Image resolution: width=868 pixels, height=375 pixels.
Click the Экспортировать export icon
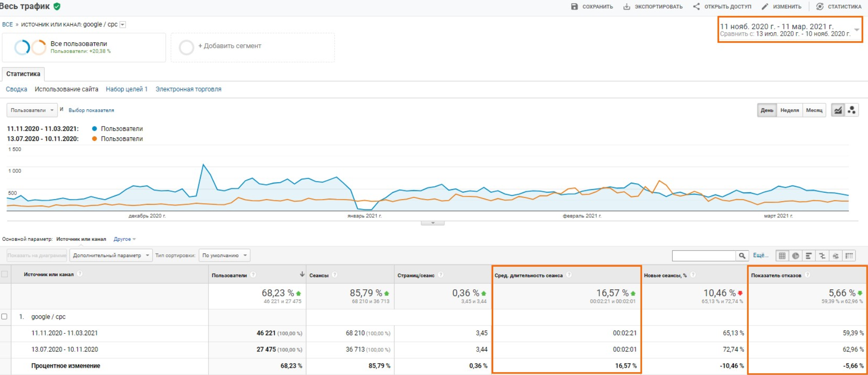pos(626,6)
